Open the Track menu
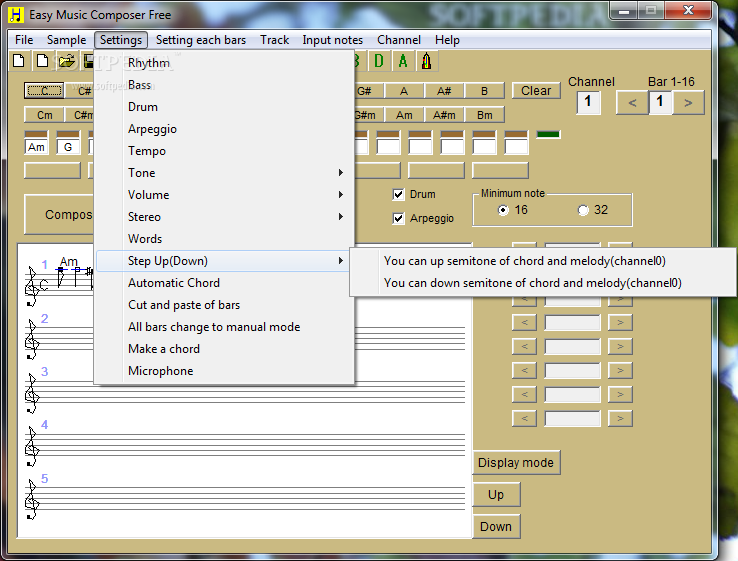 (x=274, y=40)
